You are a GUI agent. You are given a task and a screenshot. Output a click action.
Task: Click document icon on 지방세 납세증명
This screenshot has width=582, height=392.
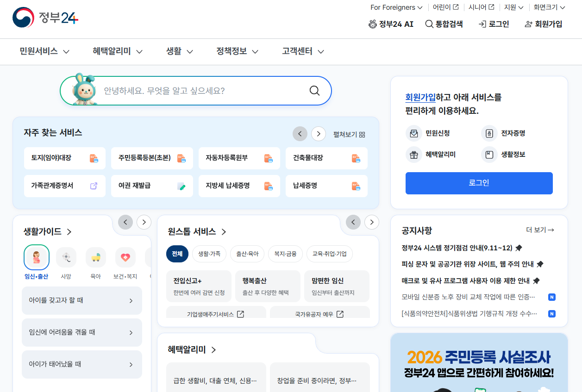269,186
